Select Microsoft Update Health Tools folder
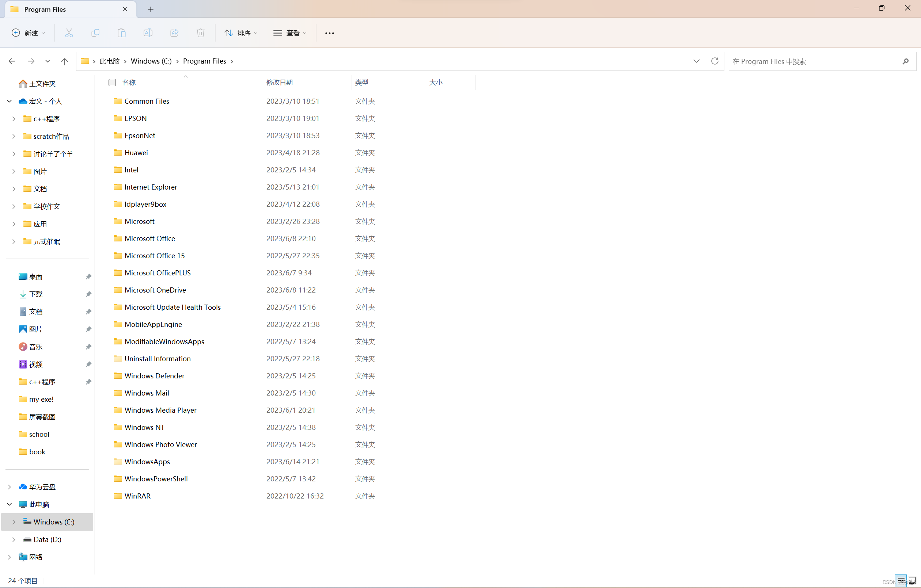 click(173, 307)
